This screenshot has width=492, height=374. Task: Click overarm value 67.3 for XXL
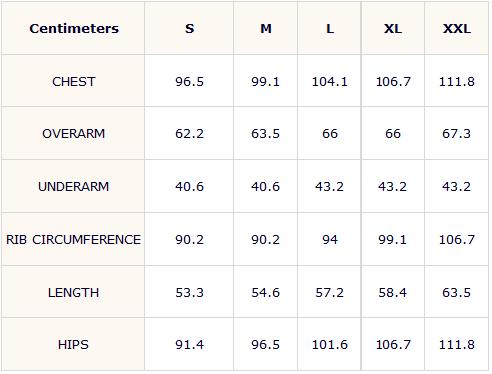(x=457, y=134)
